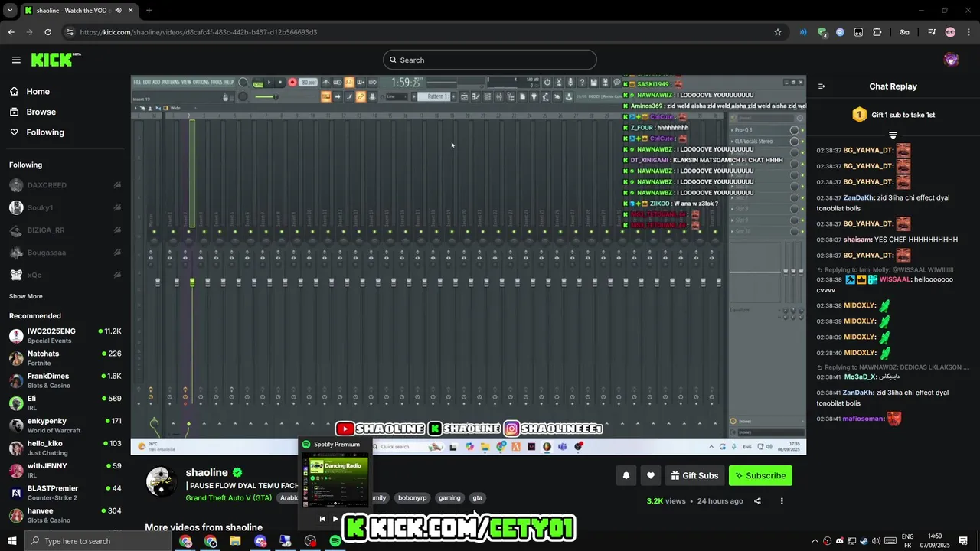The image size is (980, 551).
Task: Open the FL Studio OPTIONS menu in the video
Action: click(201, 82)
